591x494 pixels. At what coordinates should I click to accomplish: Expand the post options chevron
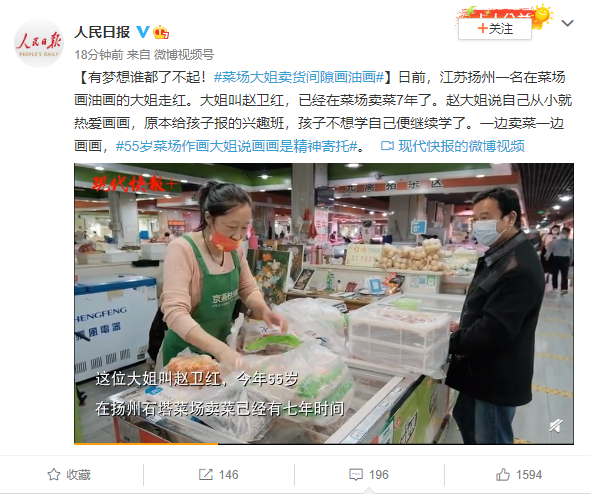pos(567,23)
